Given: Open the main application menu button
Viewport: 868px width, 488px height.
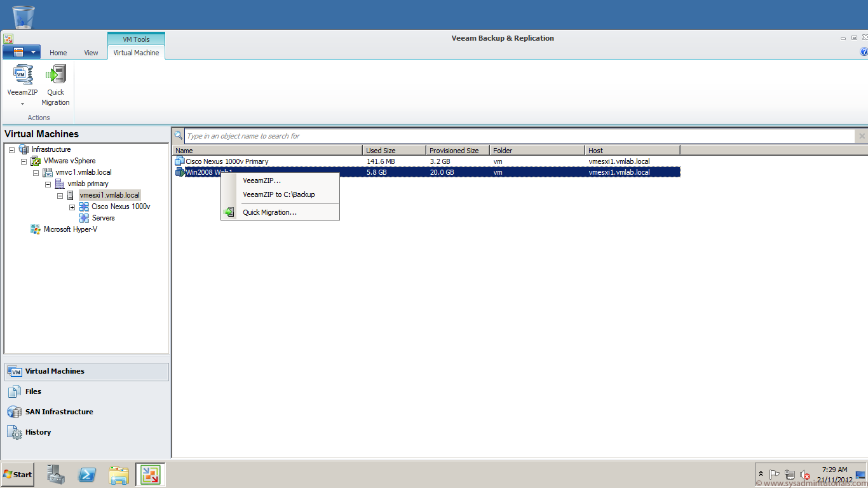Looking at the screenshot, I should pyautogui.click(x=22, y=52).
